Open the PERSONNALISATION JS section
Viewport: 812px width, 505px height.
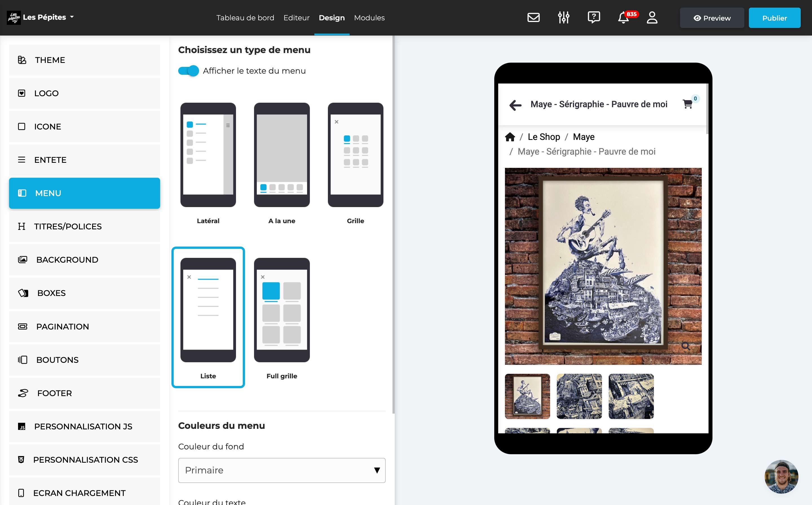84,427
